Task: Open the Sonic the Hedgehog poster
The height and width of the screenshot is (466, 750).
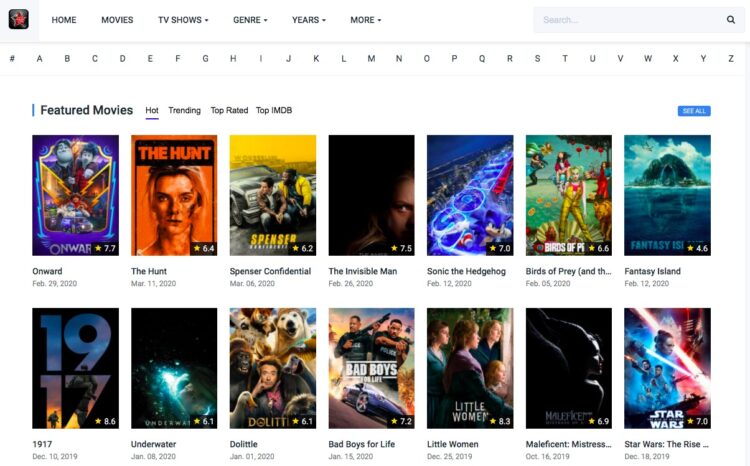Action: click(x=470, y=195)
